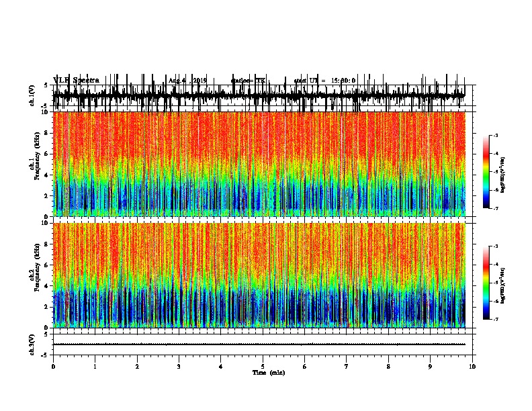532x411 pixels.
Task: Click the ch.2 spectrogram color bar
Action: coord(486,283)
